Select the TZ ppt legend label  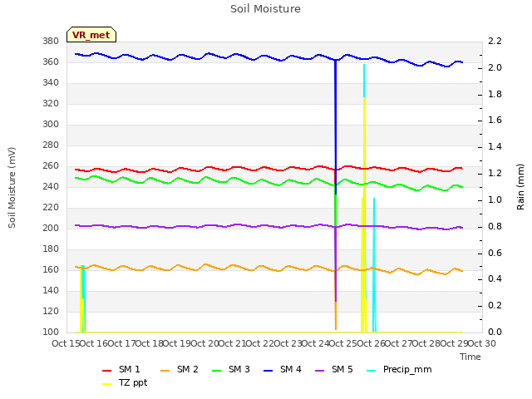[x=133, y=383]
